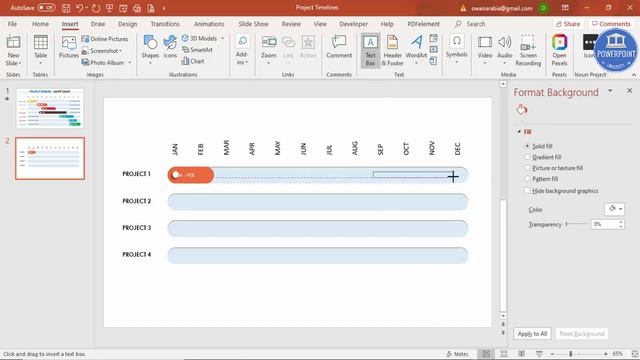Open the Shapes gallery
640x360 pixels.
point(150,50)
